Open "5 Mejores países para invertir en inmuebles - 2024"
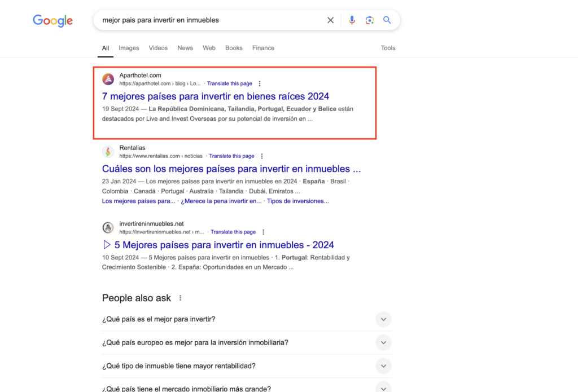 tap(224, 245)
